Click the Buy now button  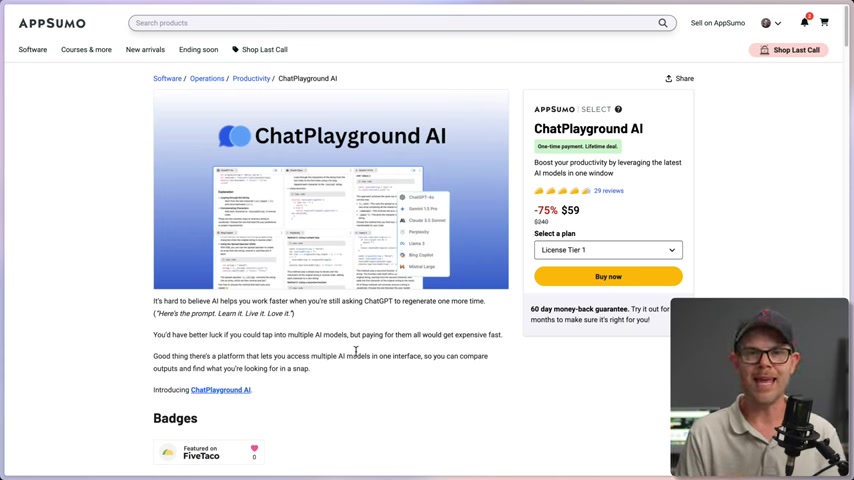(x=608, y=277)
